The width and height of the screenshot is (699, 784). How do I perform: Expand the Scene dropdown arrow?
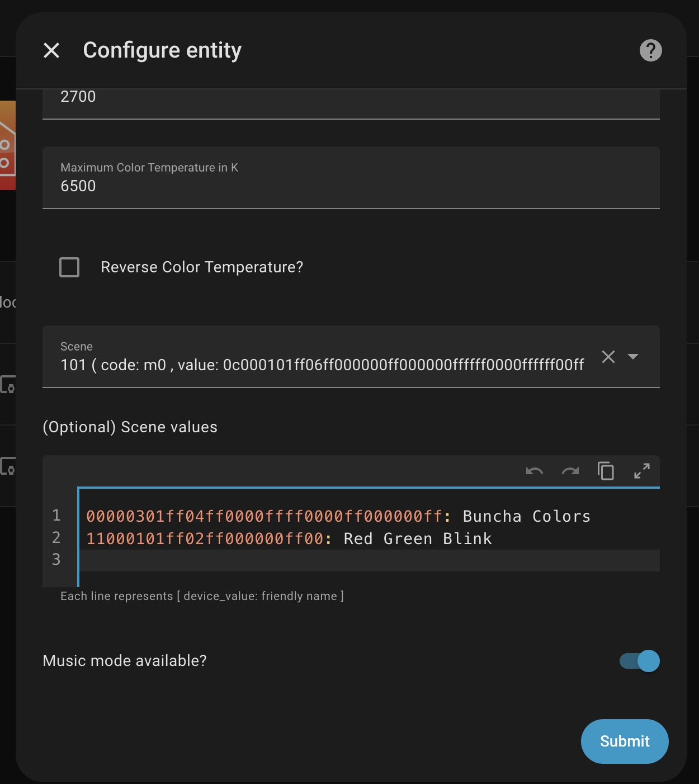[x=633, y=357]
